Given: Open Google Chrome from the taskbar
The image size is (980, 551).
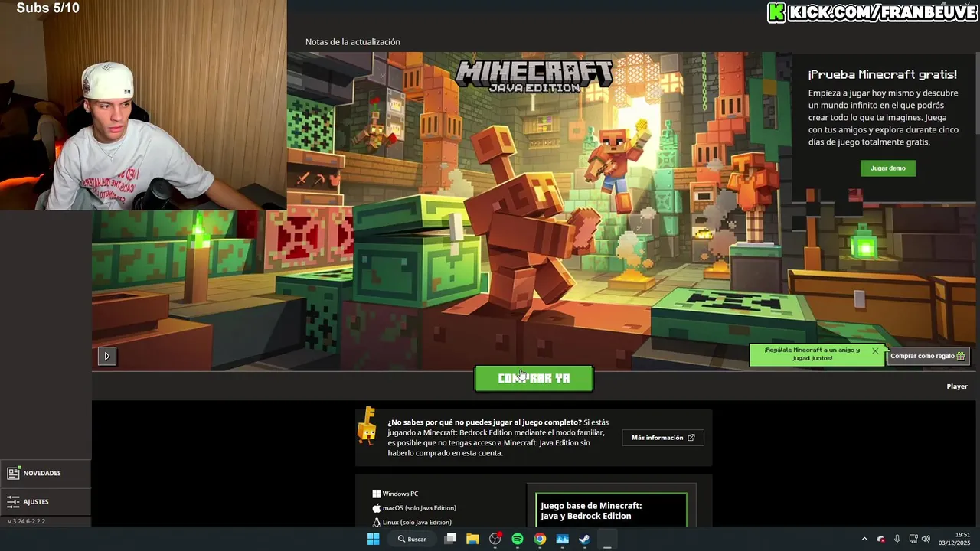Looking at the screenshot, I should point(540,539).
